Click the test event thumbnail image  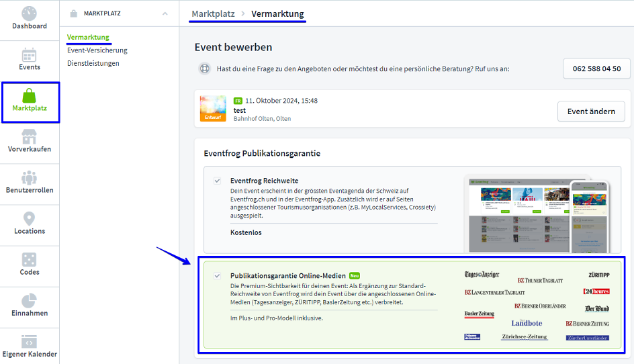213,109
